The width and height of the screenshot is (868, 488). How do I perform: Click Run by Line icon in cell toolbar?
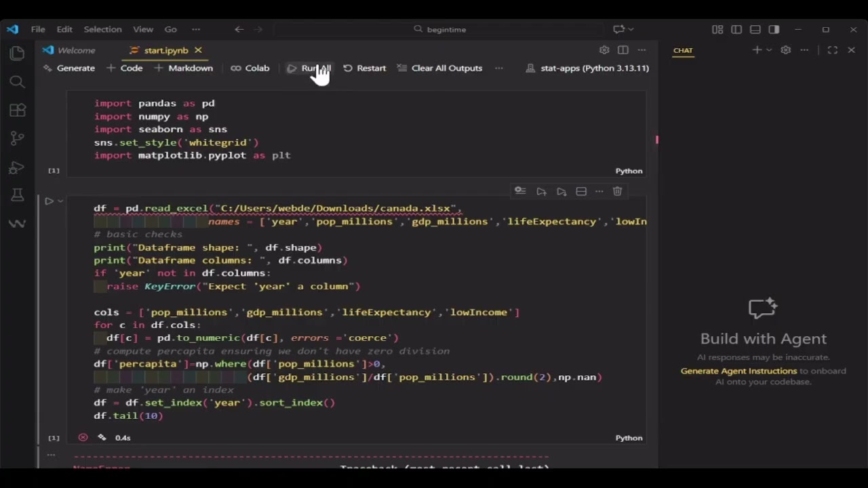pos(520,191)
